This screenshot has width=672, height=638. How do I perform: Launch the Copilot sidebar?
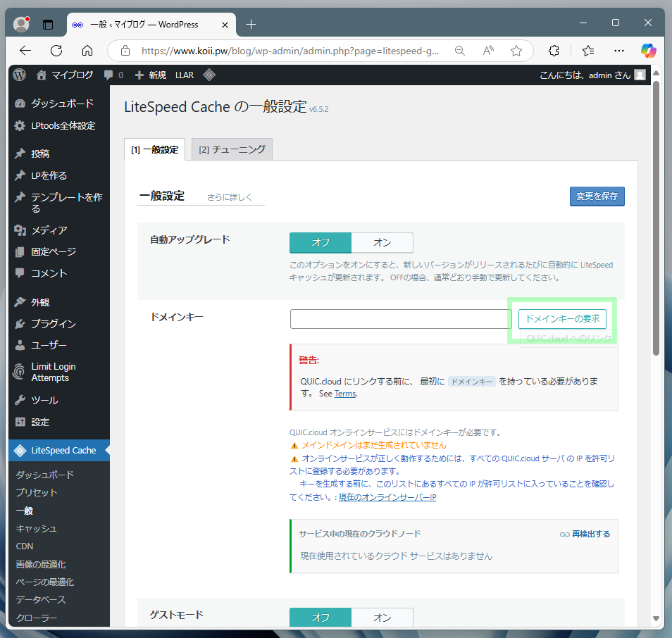coord(649,51)
